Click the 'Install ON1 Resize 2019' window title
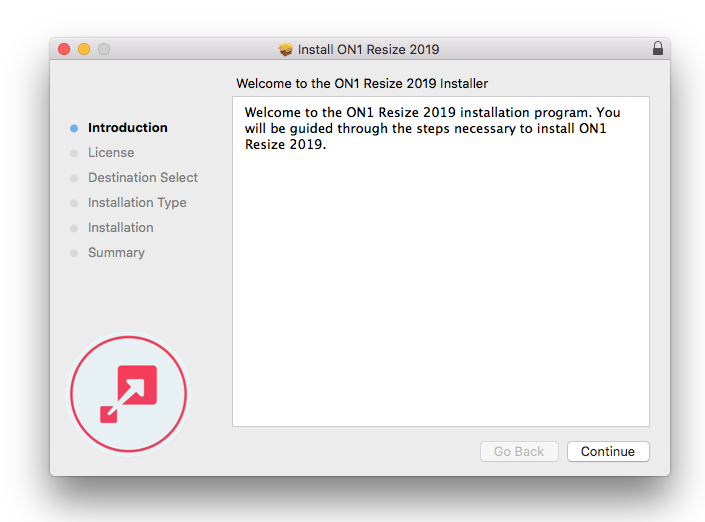Viewport: 705px width, 522px height. pos(368,49)
